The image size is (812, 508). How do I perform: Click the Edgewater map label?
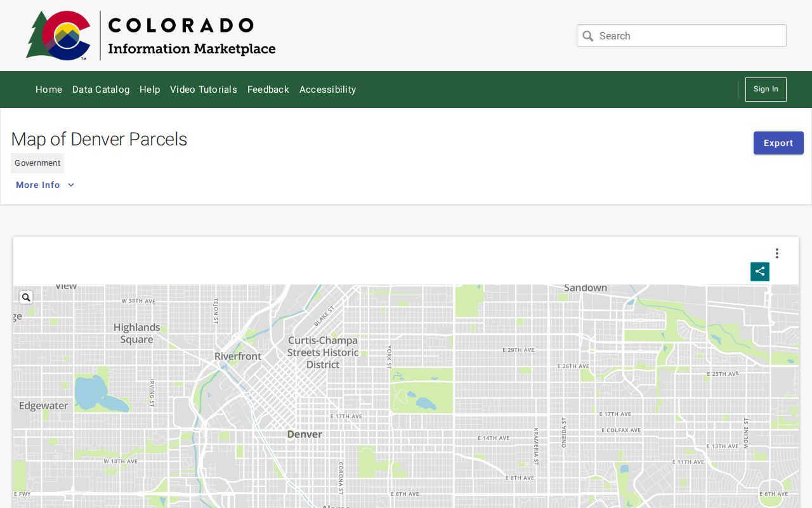(43, 406)
